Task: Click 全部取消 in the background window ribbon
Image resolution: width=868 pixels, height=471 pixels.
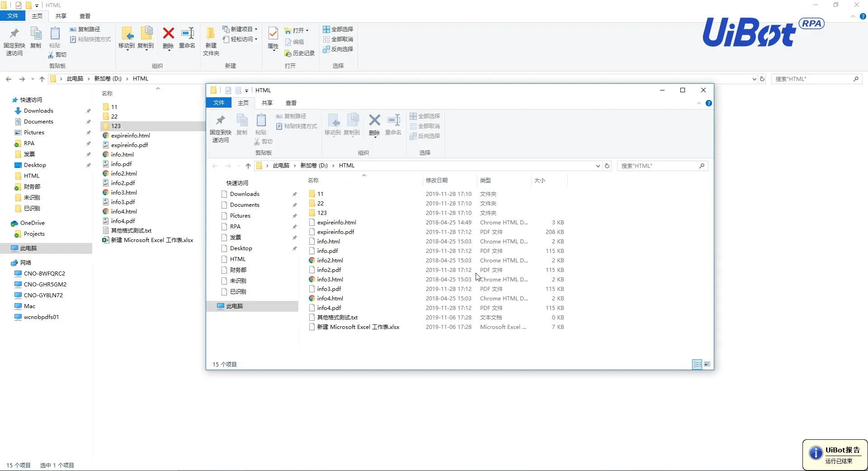Action: point(338,39)
